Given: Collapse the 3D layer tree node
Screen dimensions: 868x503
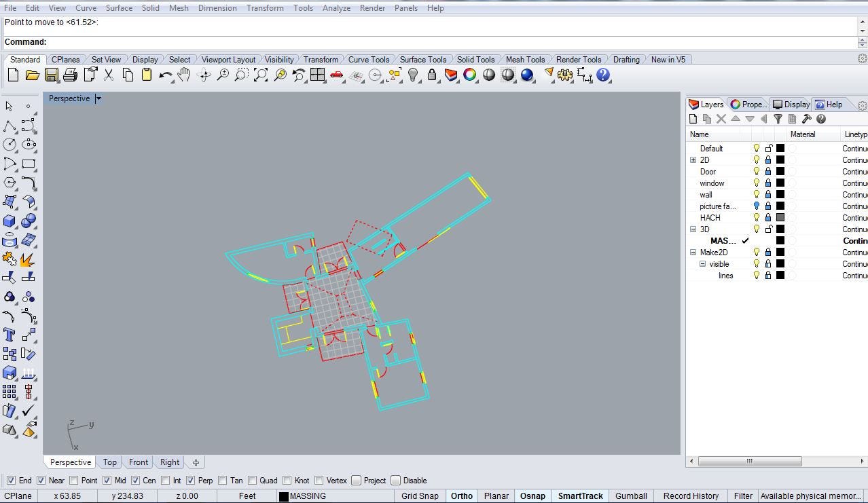Looking at the screenshot, I should pyautogui.click(x=693, y=229).
